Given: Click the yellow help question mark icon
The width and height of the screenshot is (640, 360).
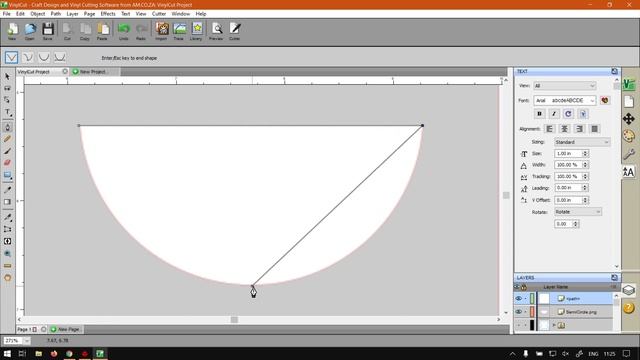Looking at the screenshot, I should [x=629, y=307].
